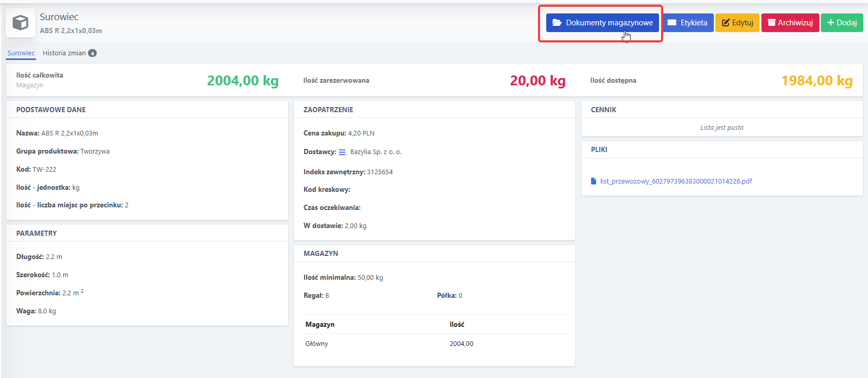Image resolution: width=868 pixels, height=378 pixels.
Task: Open the supplier list icon next to Dostawcy
Action: (342, 152)
